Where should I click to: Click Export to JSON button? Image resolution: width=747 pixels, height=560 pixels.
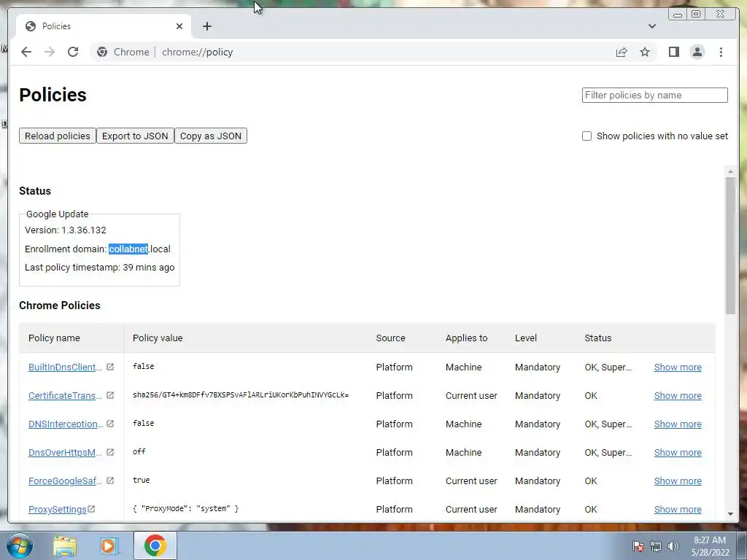(x=135, y=136)
